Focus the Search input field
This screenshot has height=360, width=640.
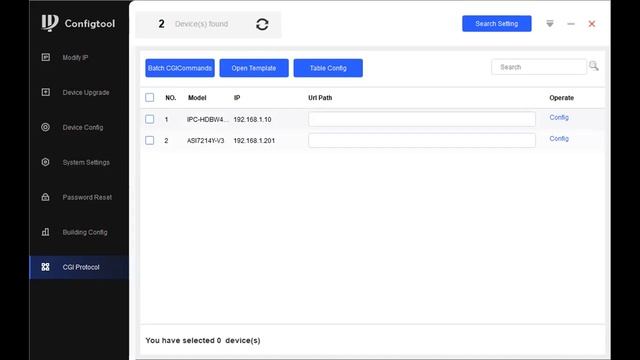[x=539, y=67]
